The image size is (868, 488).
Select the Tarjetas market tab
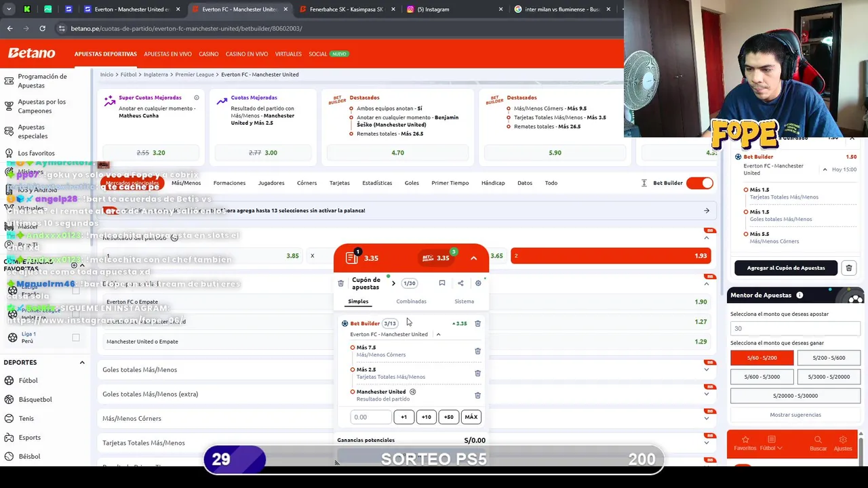(x=339, y=183)
